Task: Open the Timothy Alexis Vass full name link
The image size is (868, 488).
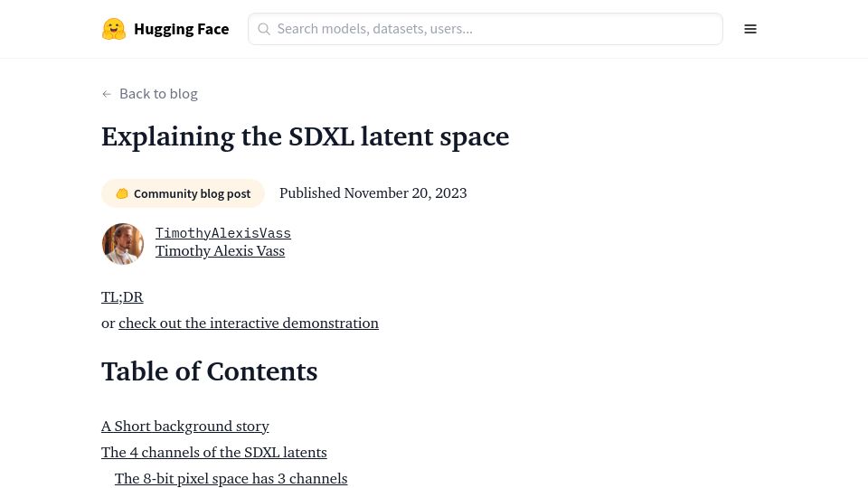Action: click(221, 251)
